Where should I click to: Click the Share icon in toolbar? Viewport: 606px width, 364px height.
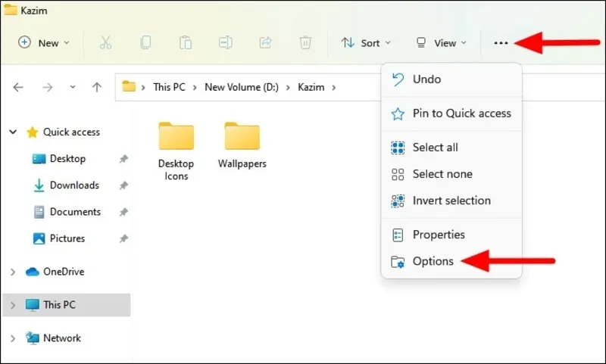[266, 42]
